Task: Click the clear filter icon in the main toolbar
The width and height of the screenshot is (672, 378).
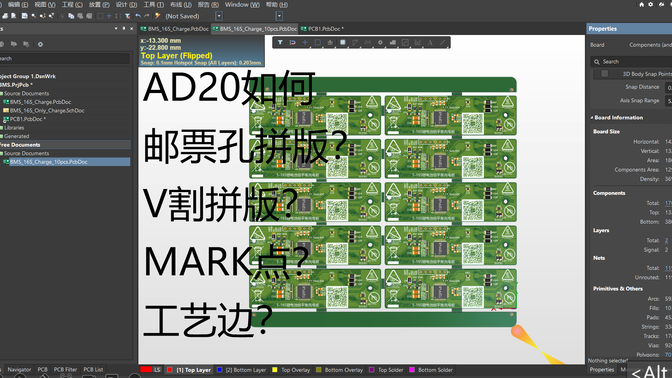Action: point(128,16)
